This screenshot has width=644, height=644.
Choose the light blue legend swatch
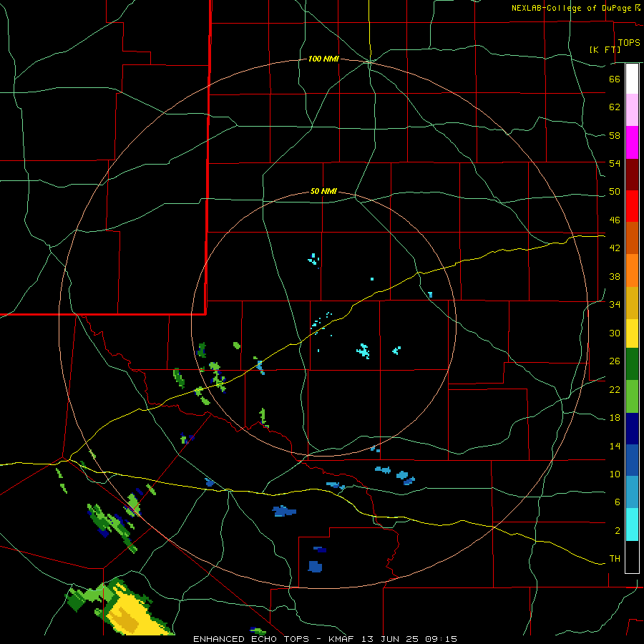click(632, 492)
